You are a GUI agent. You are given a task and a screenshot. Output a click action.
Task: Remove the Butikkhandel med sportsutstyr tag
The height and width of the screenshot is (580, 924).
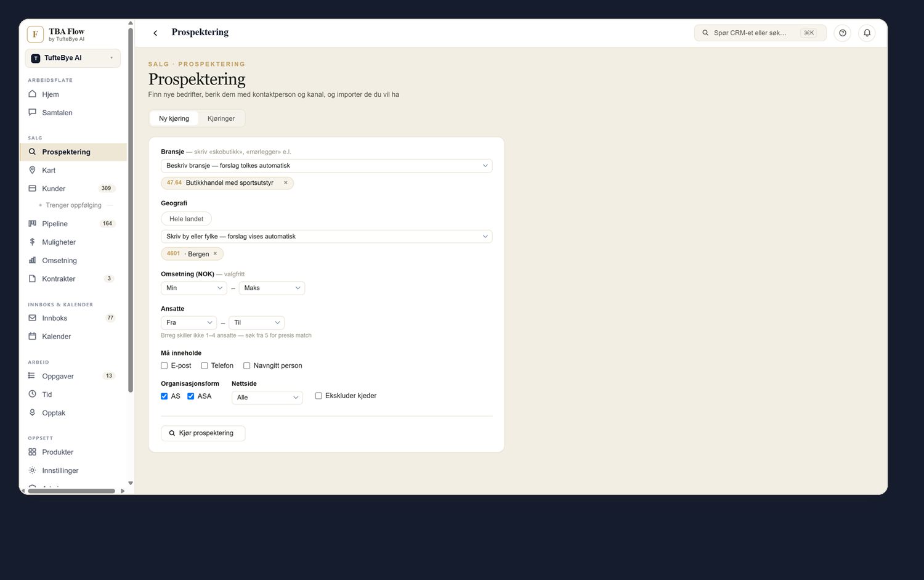pos(286,183)
